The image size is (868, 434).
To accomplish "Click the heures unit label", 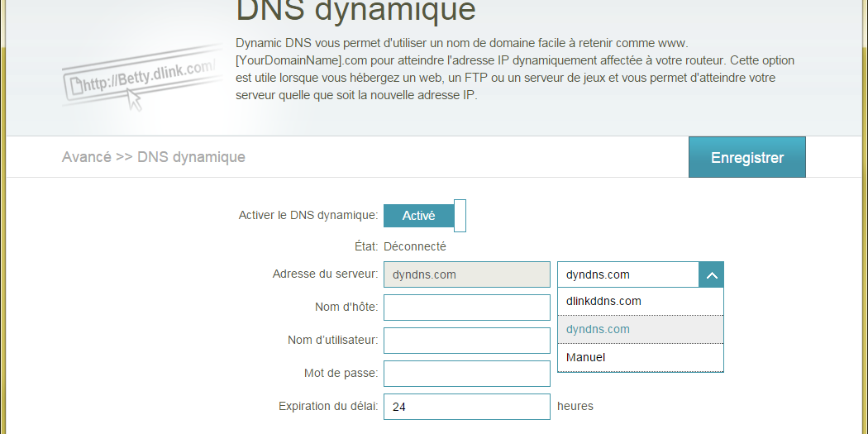I will click(x=575, y=406).
